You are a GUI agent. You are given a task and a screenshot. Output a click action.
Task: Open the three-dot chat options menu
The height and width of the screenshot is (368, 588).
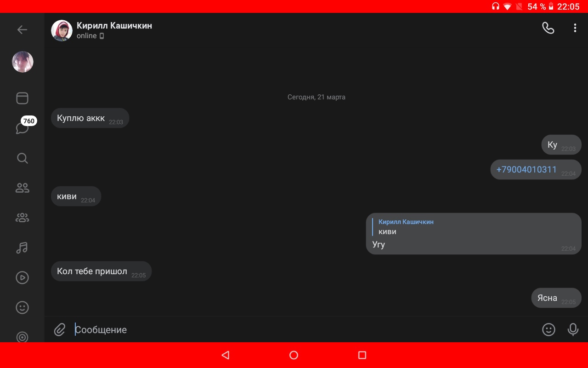point(575,28)
